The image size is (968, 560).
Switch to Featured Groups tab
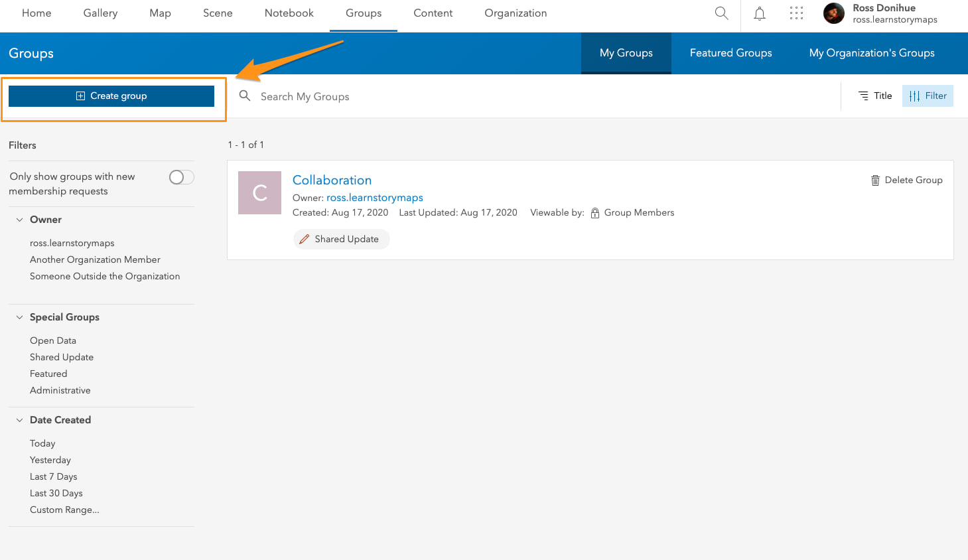tap(730, 53)
